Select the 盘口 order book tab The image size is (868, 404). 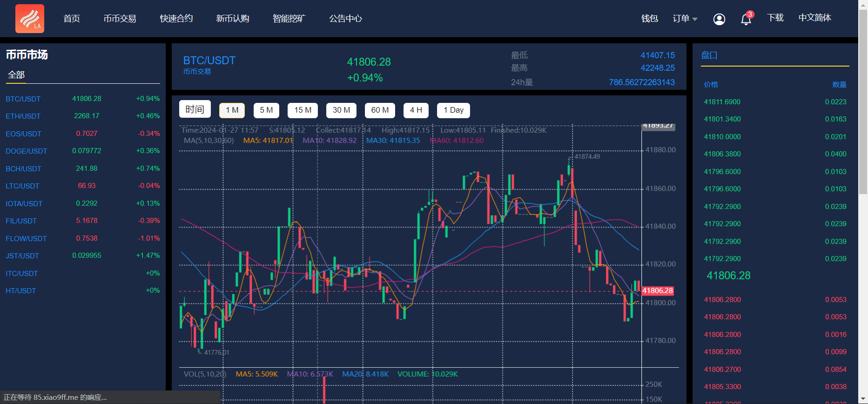[709, 55]
